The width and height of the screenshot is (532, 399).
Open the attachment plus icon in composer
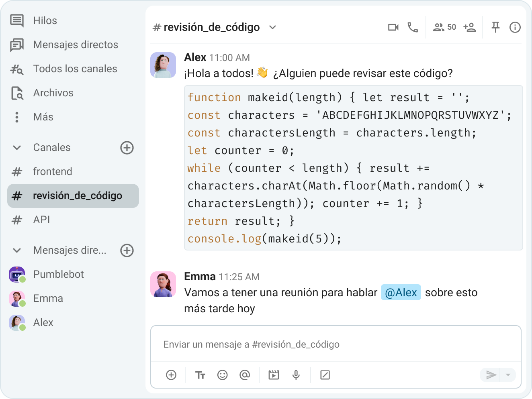pyautogui.click(x=171, y=375)
